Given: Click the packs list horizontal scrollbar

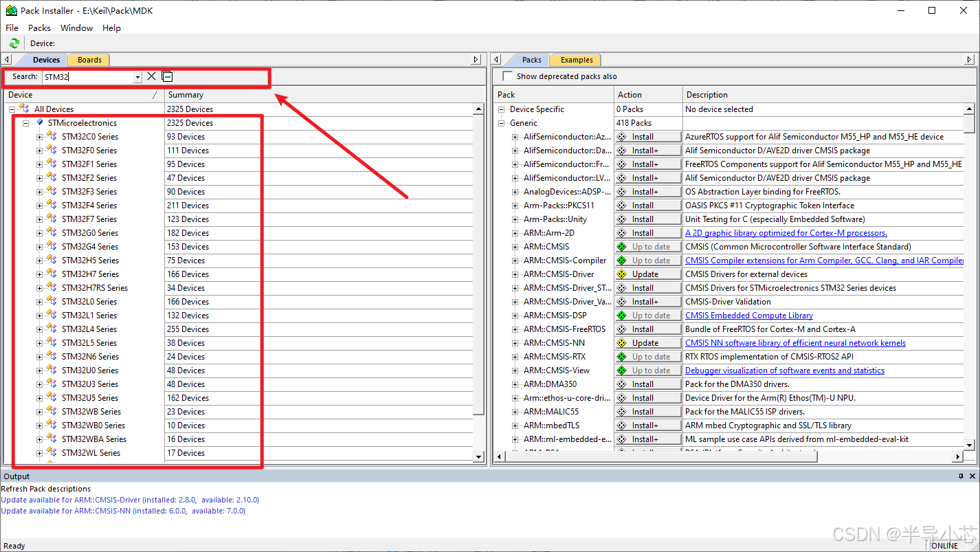Looking at the screenshot, I should [728, 456].
